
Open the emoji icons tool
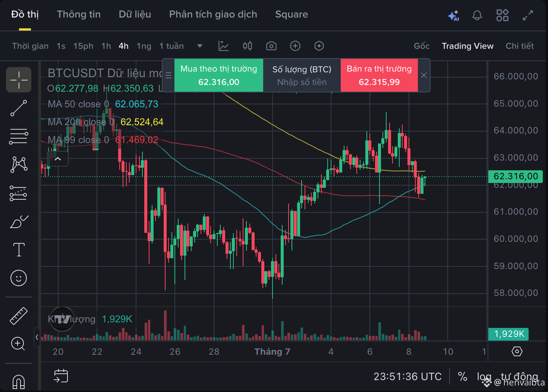point(19,278)
